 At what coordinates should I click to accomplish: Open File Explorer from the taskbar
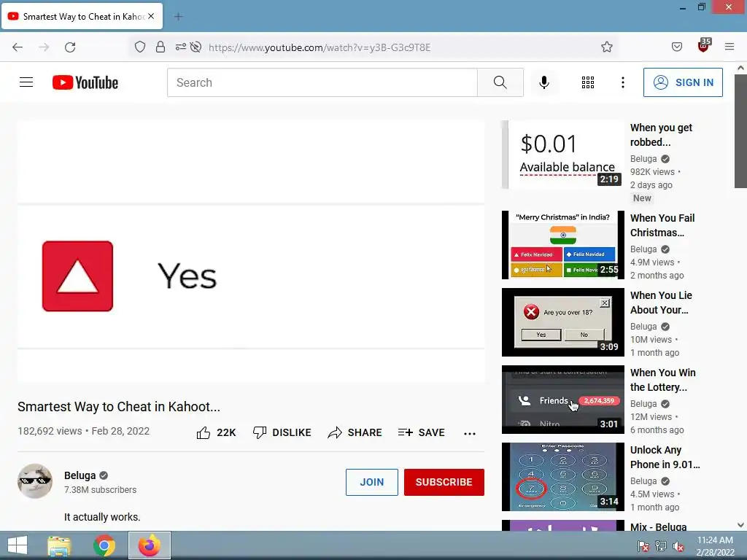coord(60,545)
